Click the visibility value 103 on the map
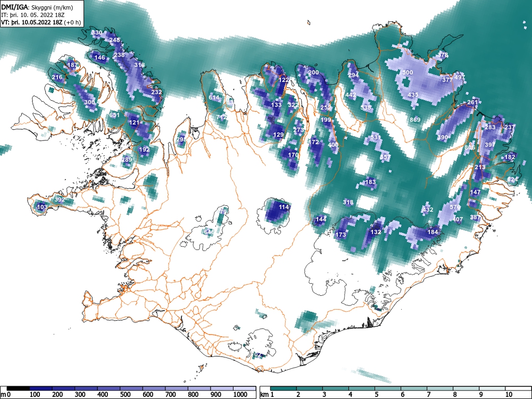Screen dimensions: 532x399 coord(42,207)
